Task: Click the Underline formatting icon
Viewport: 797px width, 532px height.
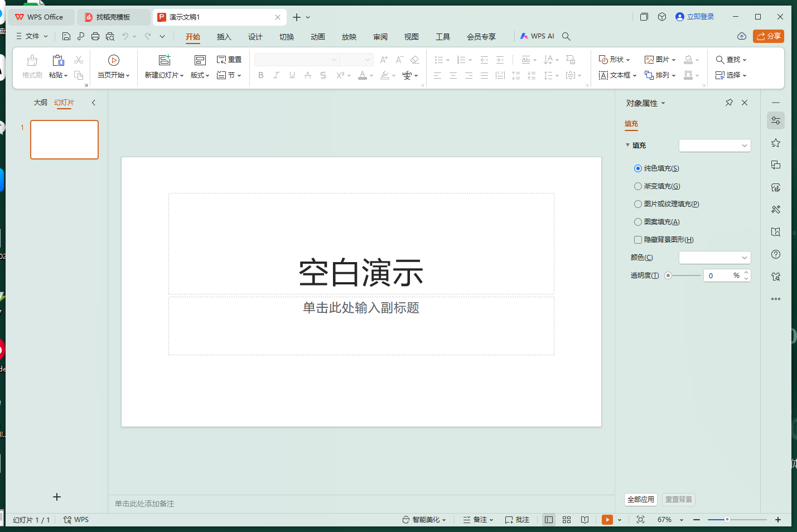Action: (x=292, y=75)
